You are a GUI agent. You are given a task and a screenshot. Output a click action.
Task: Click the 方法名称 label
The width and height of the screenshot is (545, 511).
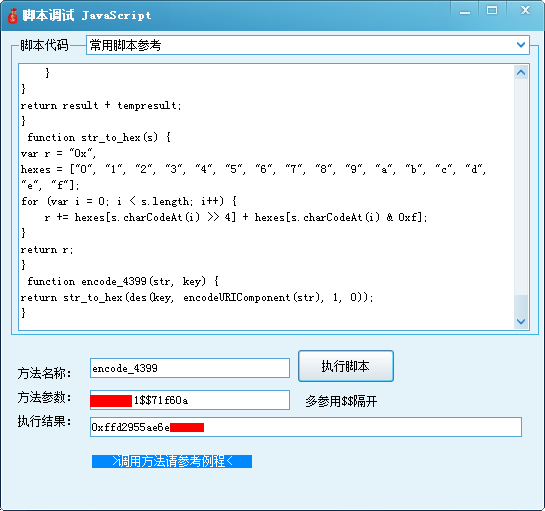pyautogui.click(x=44, y=373)
